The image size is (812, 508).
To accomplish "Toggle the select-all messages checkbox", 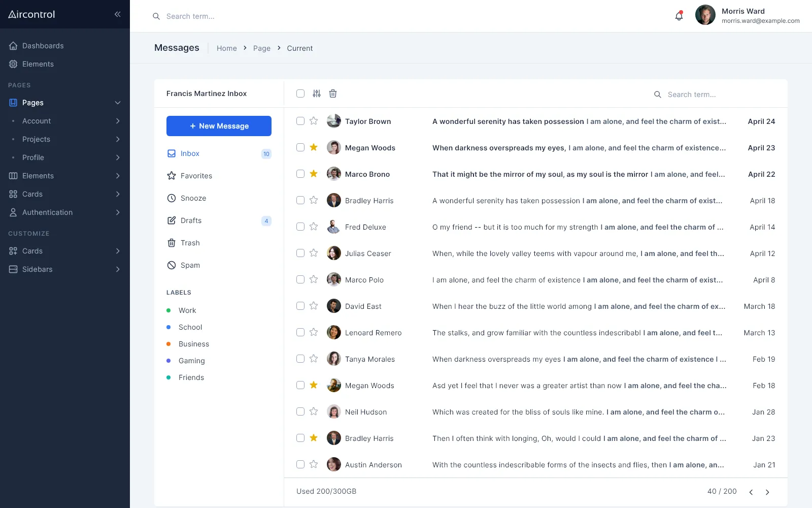I will click(x=300, y=93).
